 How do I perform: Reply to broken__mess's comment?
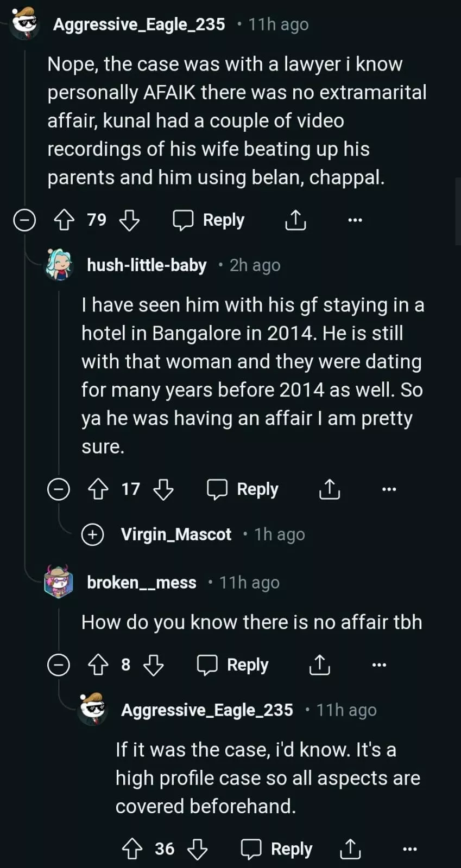[x=233, y=665]
